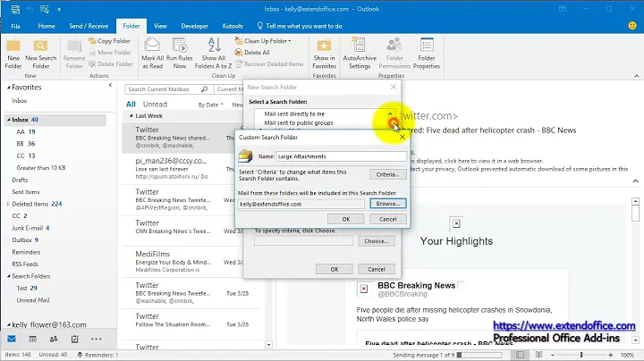Click the zoom slider handle
Viewport: 644px width, 361px height.
[581, 355]
